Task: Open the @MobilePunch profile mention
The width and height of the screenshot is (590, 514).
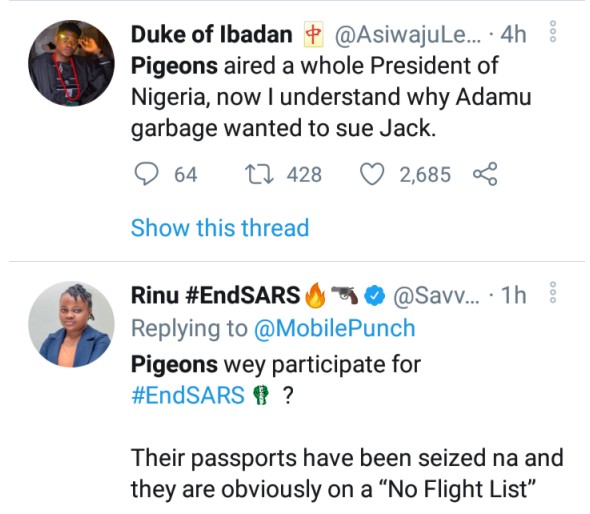Action: click(335, 328)
